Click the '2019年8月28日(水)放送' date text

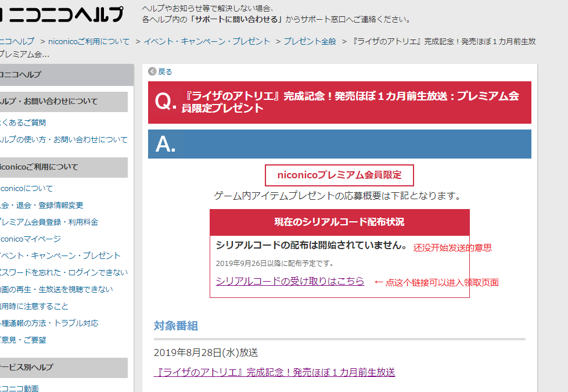[206, 353]
